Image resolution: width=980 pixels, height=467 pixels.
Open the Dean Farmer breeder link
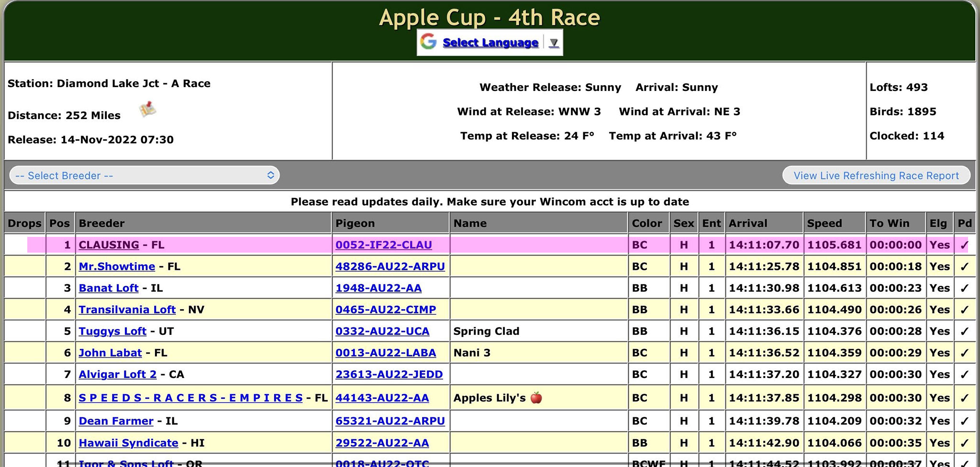[x=116, y=421]
